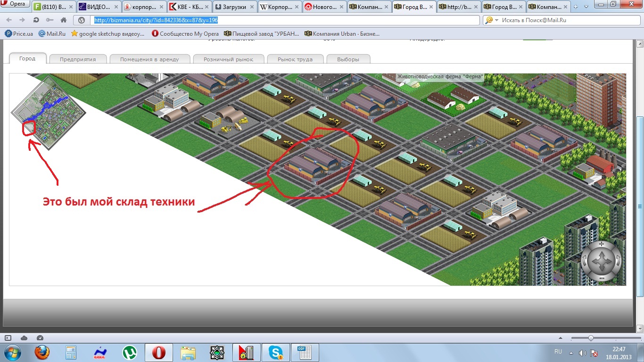
Task: Open the Windows Start menu
Action: click(x=13, y=353)
